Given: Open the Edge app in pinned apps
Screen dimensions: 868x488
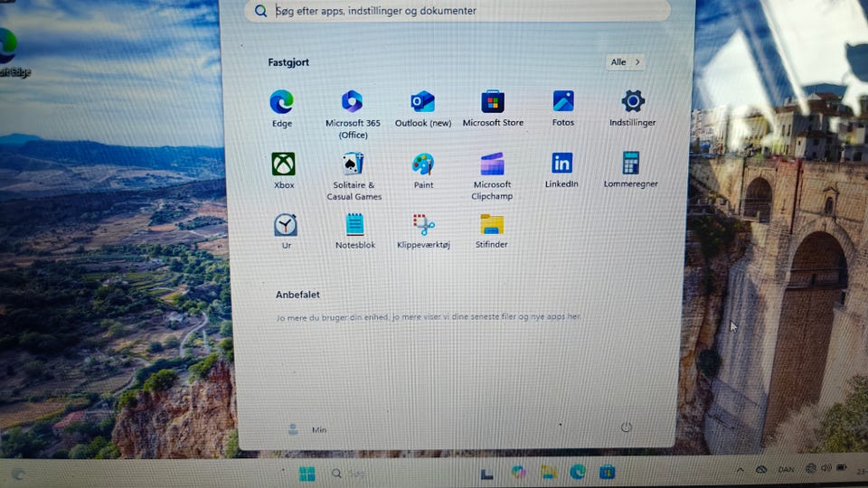Looking at the screenshot, I should tap(282, 109).
